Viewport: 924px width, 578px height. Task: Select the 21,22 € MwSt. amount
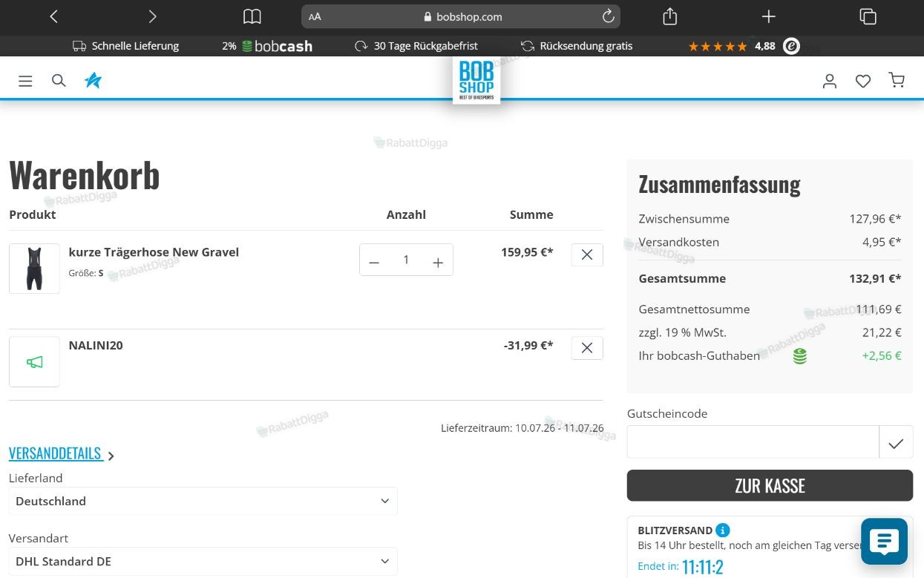point(882,332)
